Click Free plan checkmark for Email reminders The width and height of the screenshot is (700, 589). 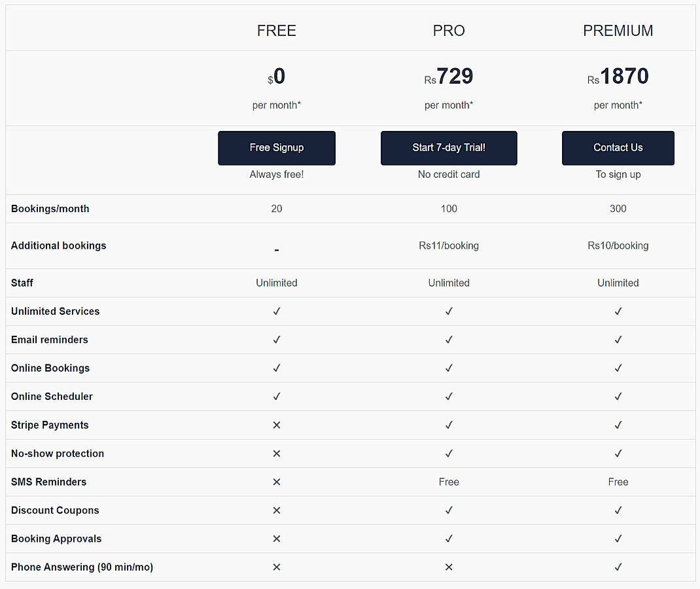(276, 340)
